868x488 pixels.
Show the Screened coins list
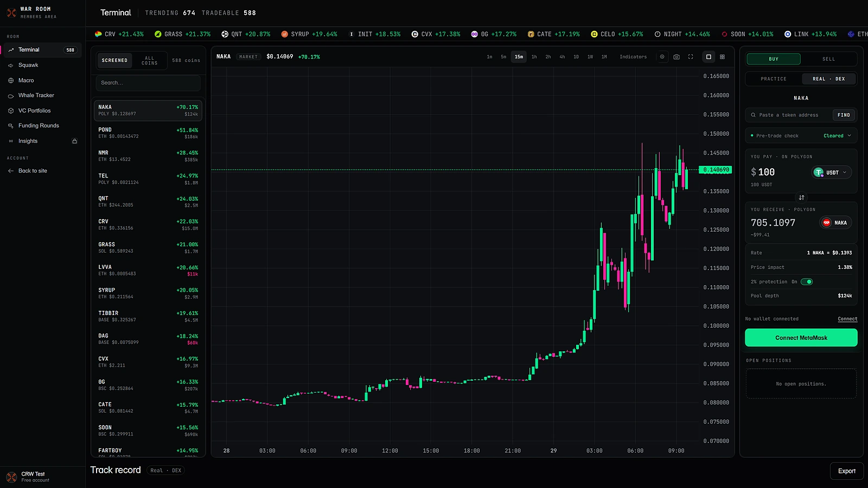114,60
